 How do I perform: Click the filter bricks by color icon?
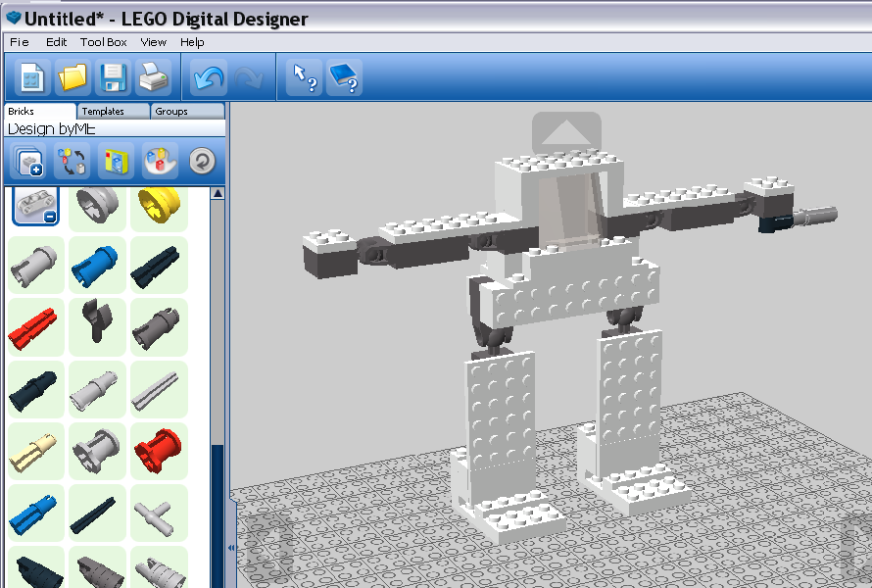pos(73,162)
